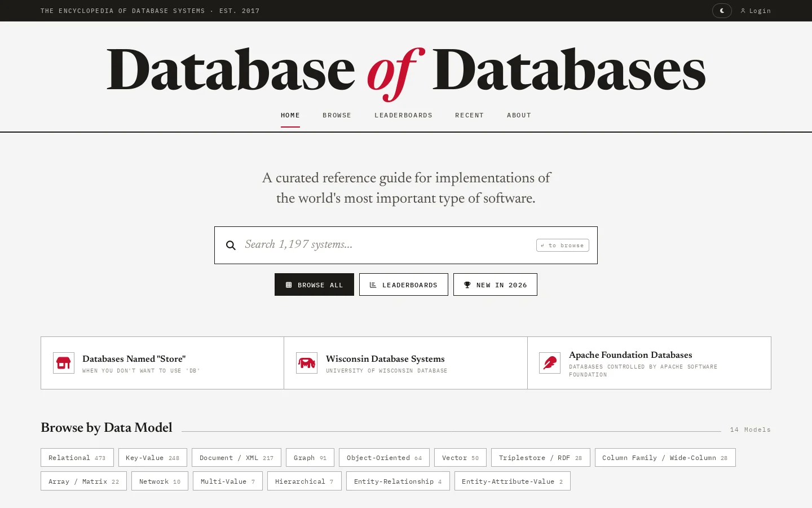
Task: Open the Hierarchical data model tag
Action: coord(304,481)
